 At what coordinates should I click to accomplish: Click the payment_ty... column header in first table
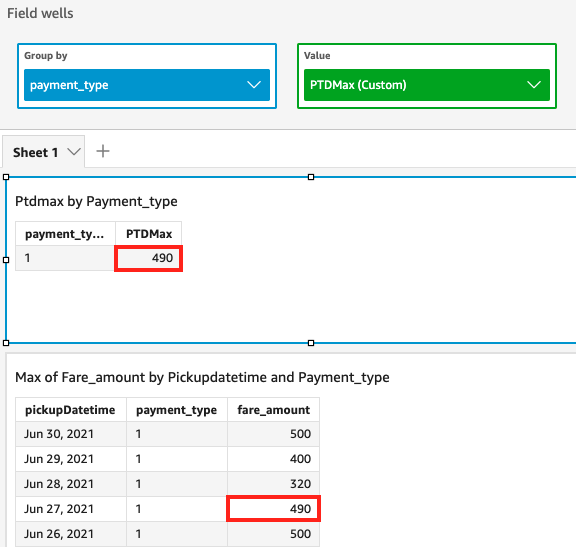(x=65, y=234)
